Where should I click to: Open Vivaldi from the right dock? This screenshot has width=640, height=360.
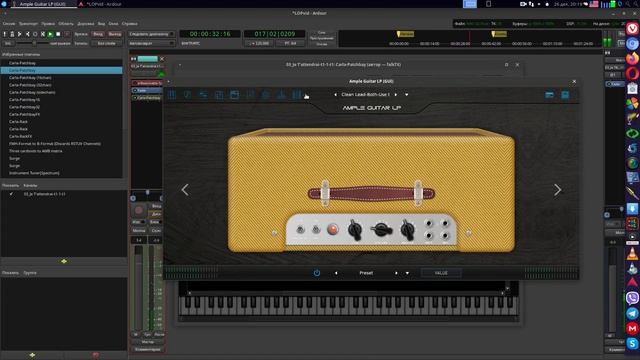632,29
